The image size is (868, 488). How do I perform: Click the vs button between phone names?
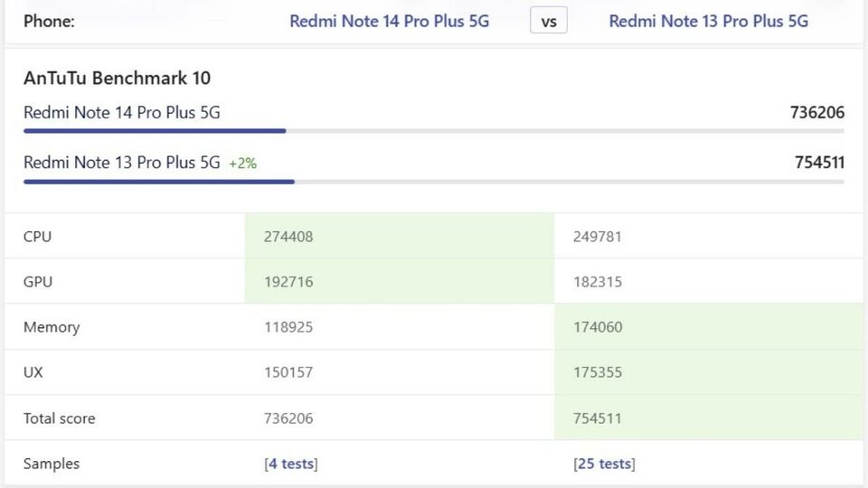[549, 21]
